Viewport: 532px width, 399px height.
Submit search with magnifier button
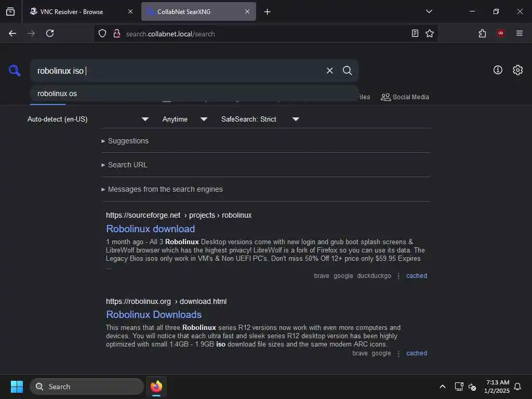pyautogui.click(x=347, y=71)
